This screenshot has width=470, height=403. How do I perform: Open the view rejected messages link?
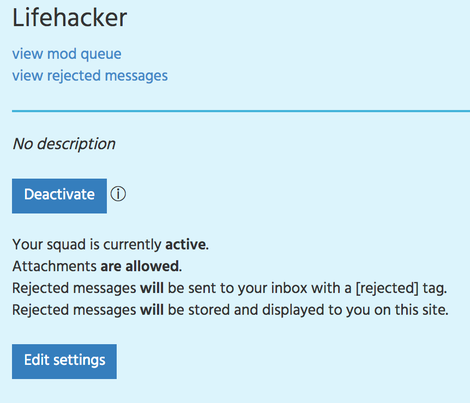tap(90, 76)
